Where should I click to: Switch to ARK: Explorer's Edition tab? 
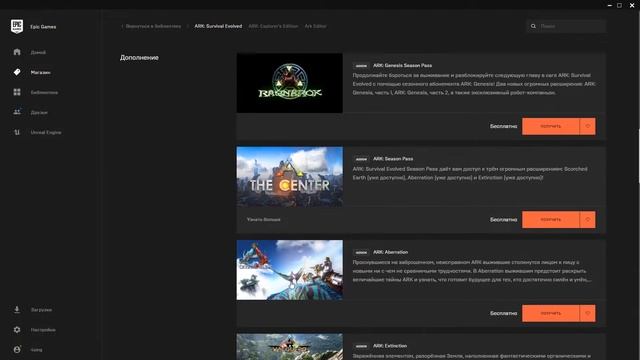point(273,26)
